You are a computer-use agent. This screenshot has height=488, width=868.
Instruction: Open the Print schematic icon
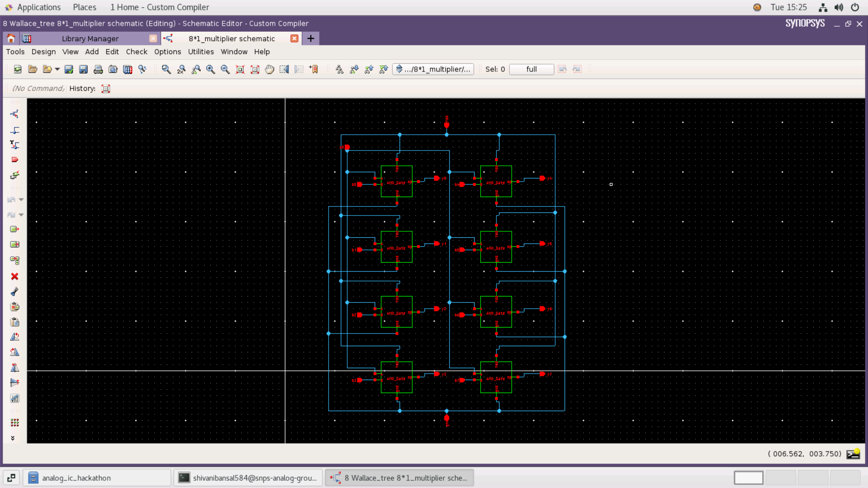click(98, 69)
